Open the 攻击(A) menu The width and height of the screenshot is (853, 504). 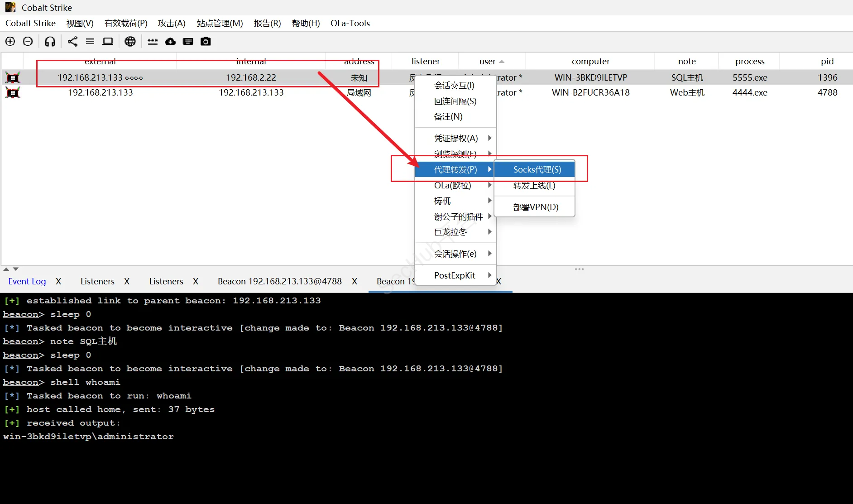[172, 23]
